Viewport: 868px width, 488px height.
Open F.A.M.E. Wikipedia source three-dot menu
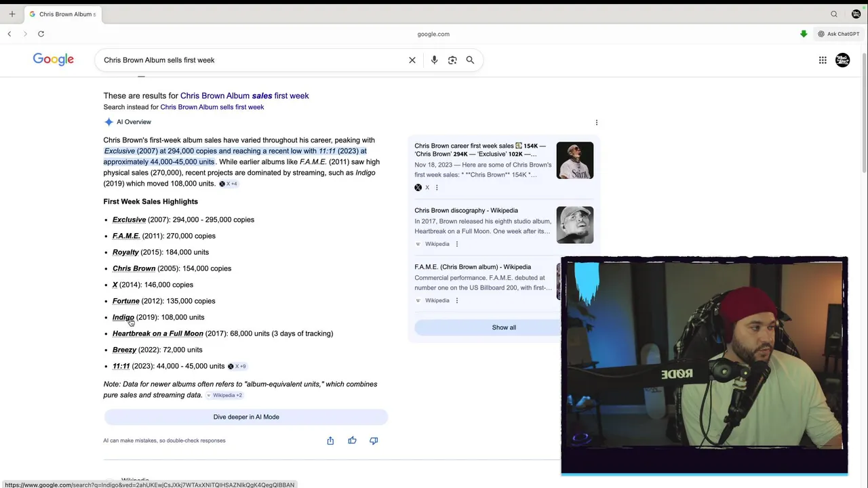pyautogui.click(x=456, y=300)
